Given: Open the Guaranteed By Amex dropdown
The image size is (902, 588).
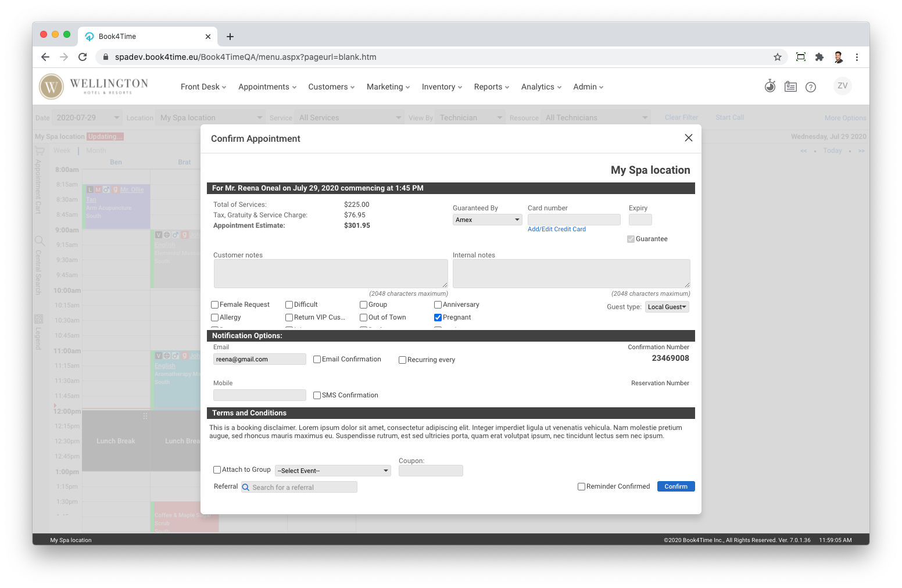Looking at the screenshot, I should point(487,220).
